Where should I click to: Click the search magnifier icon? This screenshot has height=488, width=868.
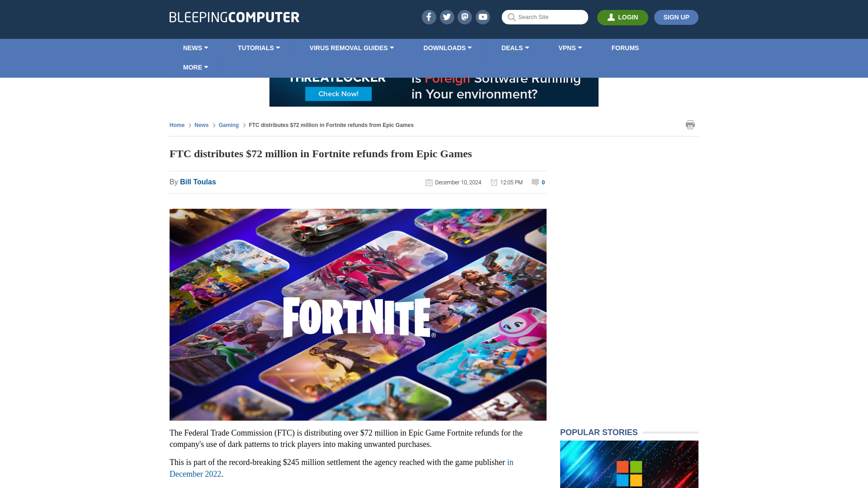point(511,17)
